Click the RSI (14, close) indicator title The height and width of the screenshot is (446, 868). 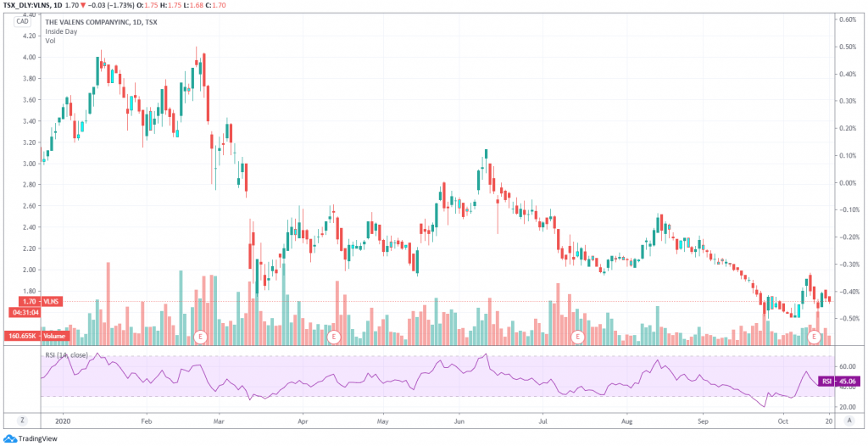(x=67, y=355)
